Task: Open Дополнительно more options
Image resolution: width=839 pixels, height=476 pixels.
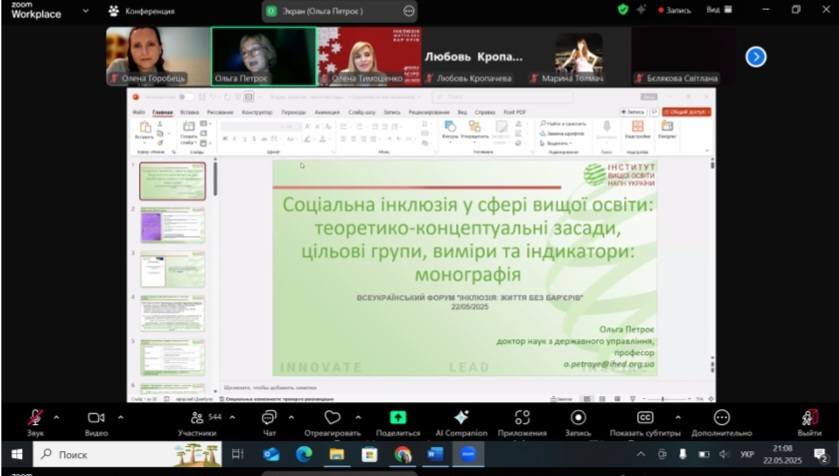Action: [x=721, y=418]
